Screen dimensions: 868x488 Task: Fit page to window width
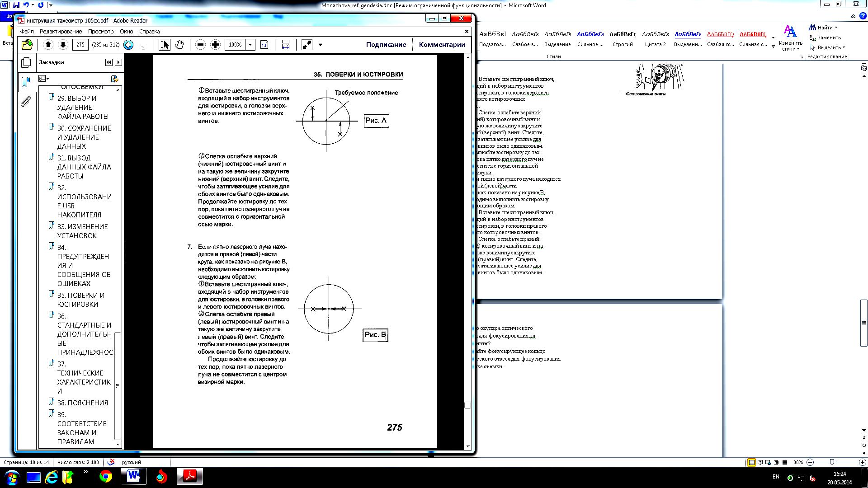pos(286,44)
